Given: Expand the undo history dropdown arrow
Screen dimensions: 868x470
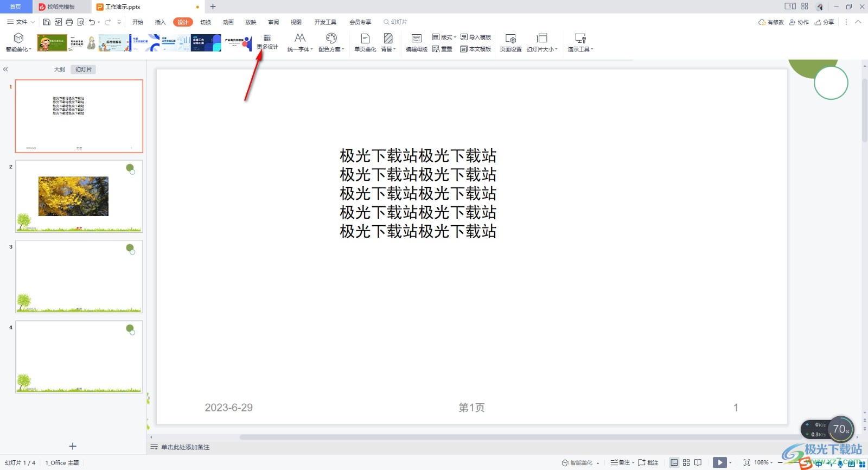Looking at the screenshot, I should tap(99, 22).
